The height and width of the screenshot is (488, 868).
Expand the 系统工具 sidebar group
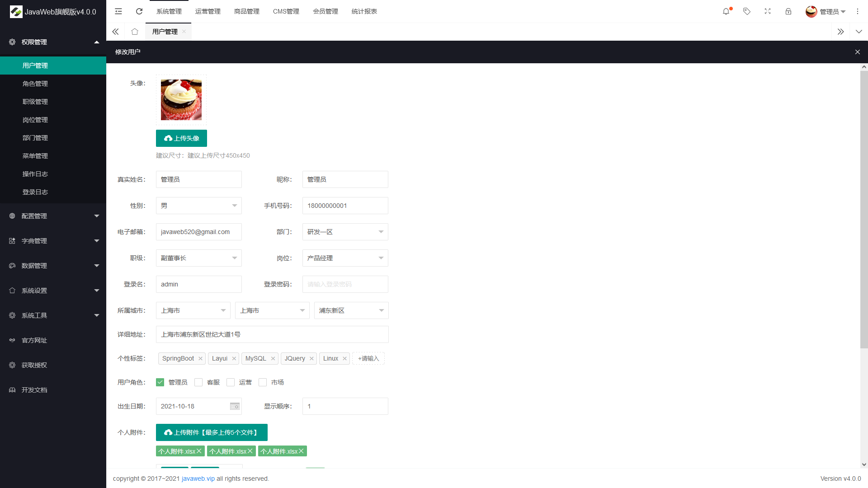coord(53,315)
